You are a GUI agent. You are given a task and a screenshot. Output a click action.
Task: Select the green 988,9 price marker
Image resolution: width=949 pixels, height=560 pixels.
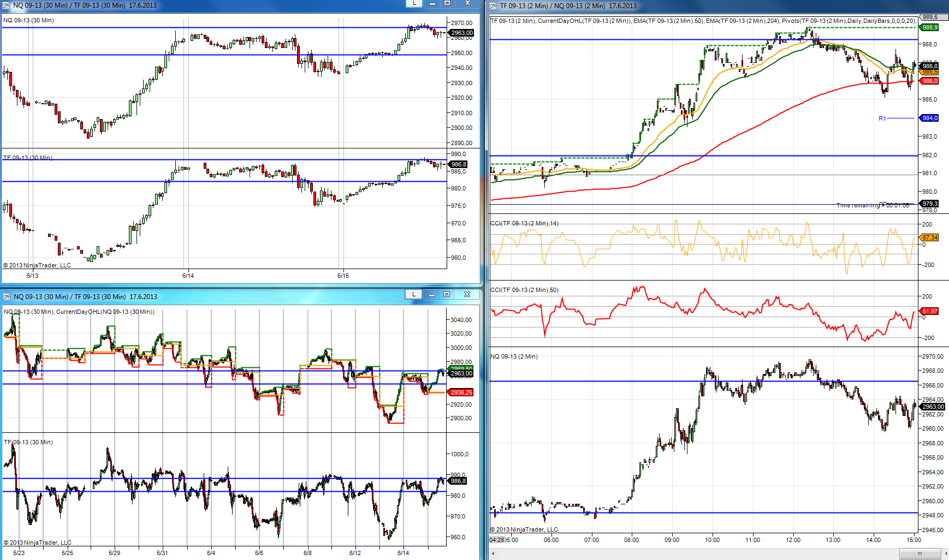(929, 27)
